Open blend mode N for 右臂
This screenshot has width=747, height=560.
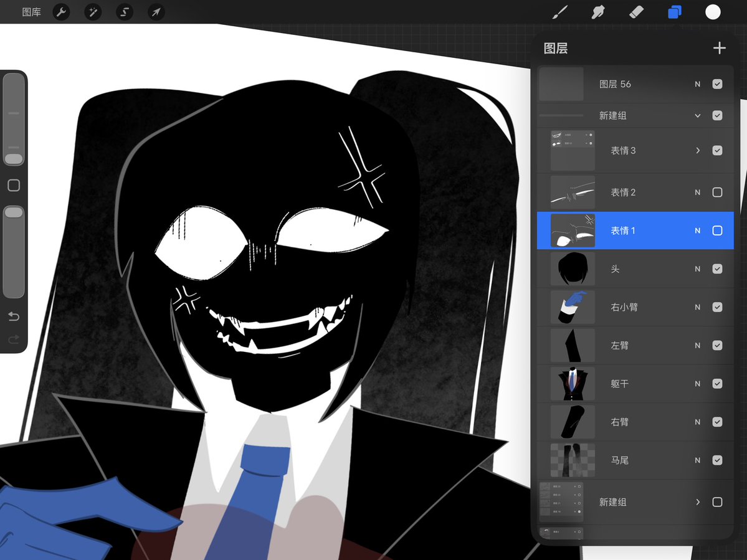point(697,422)
